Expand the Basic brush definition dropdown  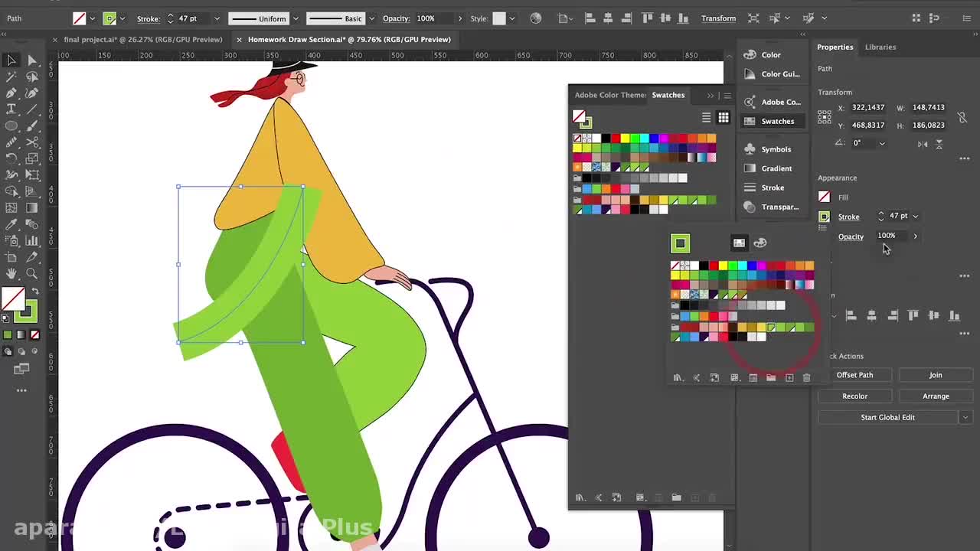[371, 18]
